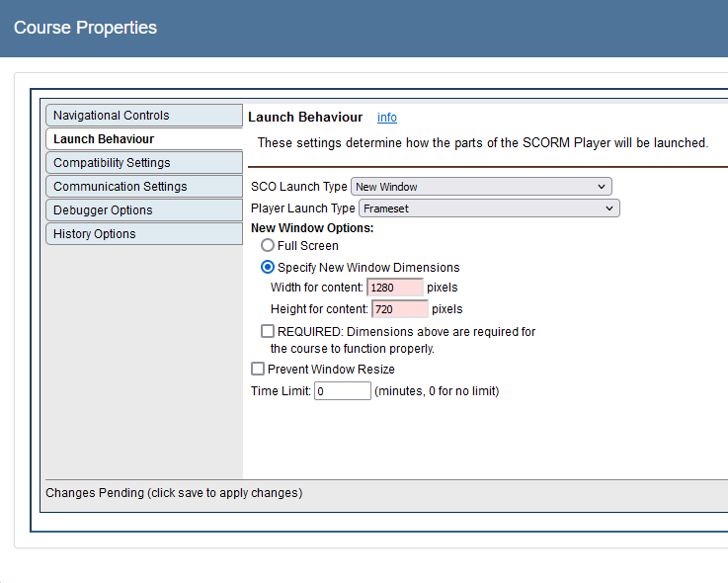Screen dimensions: 728x583
Task: Choose the Specify New Window Dimensions radio button
Action: click(268, 267)
